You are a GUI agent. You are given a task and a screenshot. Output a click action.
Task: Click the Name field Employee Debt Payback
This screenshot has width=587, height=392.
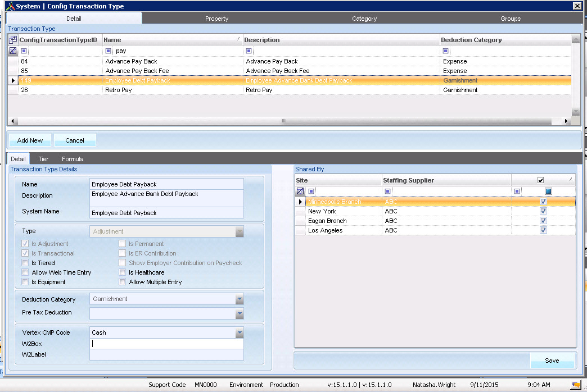[166, 184]
